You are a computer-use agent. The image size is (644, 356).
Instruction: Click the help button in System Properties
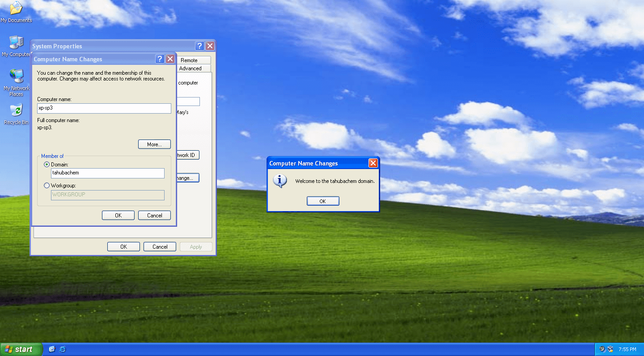pos(199,46)
